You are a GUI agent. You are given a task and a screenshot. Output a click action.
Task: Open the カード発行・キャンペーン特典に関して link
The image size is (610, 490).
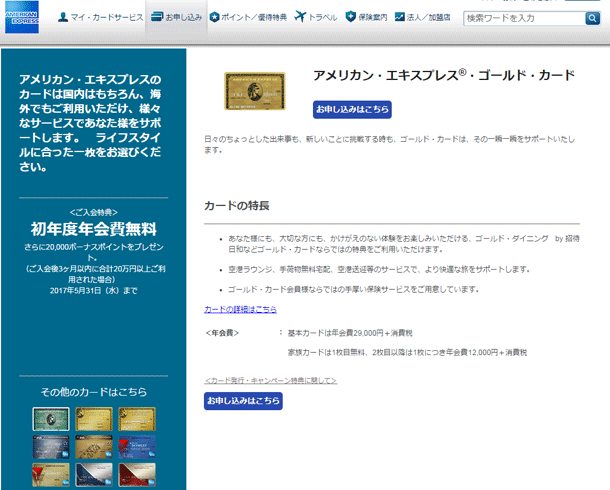[x=270, y=380]
